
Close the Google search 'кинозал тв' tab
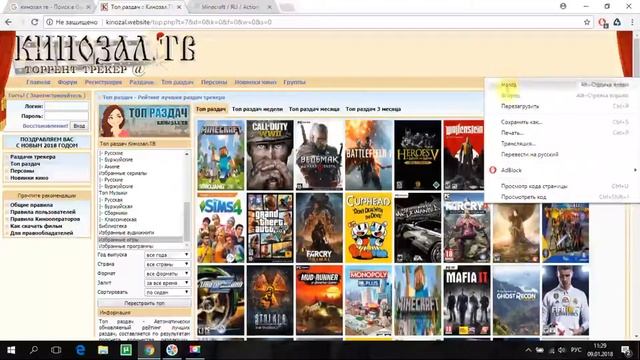pyautogui.click(x=89, y=7)
